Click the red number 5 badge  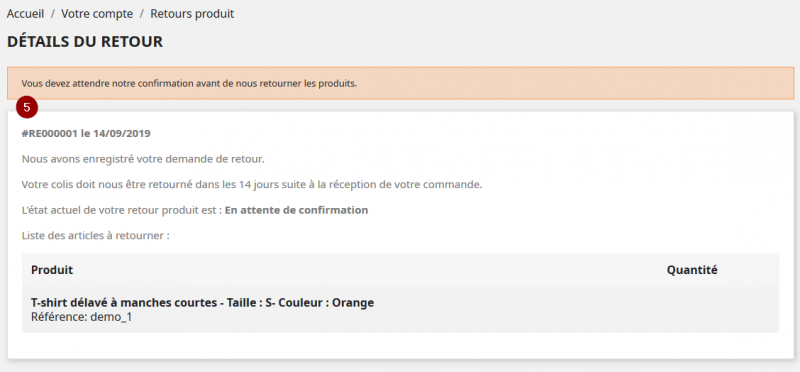coord(27,108)
